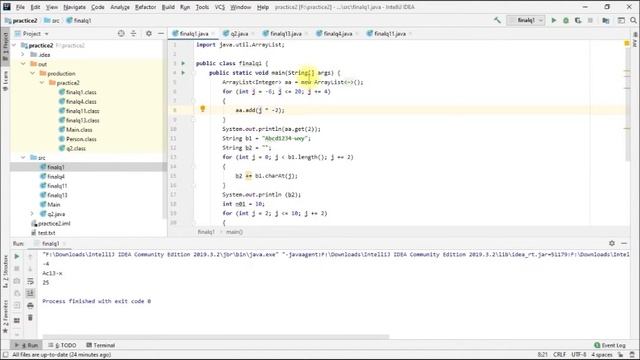Click the Run panel layout grid icon
Image resolution: width=640 pixels, height=360 pixels.
tap(17, 320)
